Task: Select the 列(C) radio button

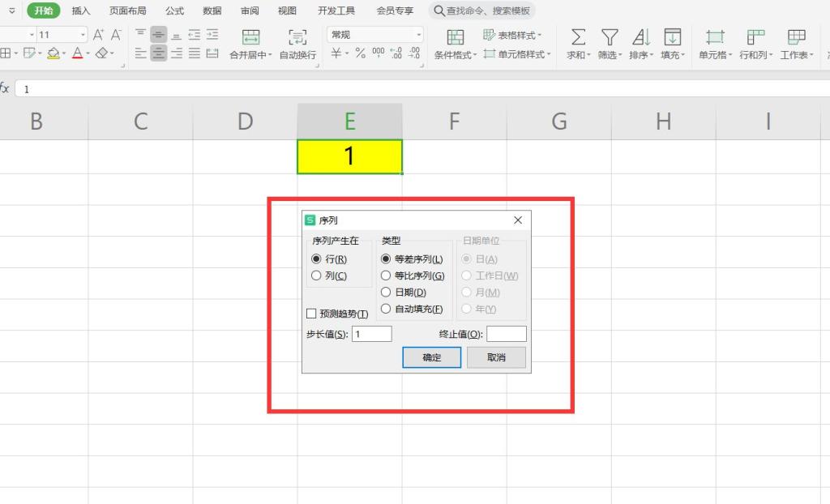Action: tap(317, 275)
